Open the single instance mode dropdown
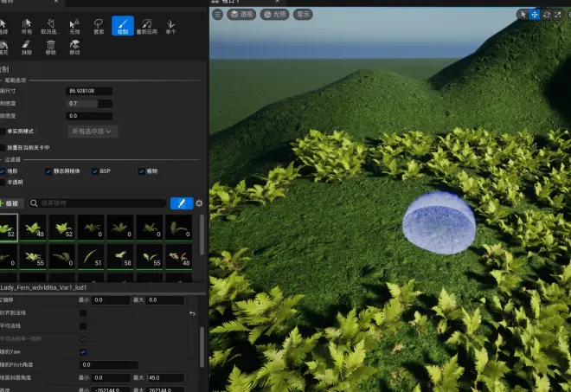The image size is (571, 392). click(x=93, y=132)
